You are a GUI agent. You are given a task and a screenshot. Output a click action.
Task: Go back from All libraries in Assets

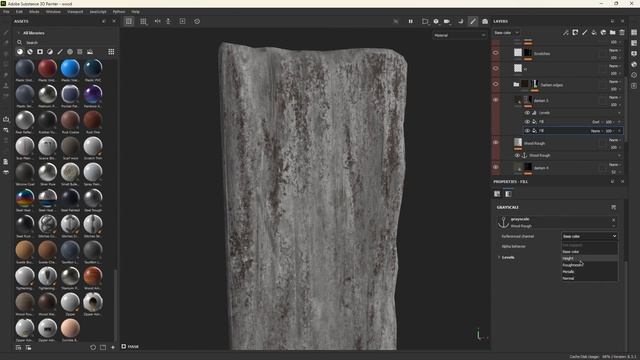click(18, 33)
